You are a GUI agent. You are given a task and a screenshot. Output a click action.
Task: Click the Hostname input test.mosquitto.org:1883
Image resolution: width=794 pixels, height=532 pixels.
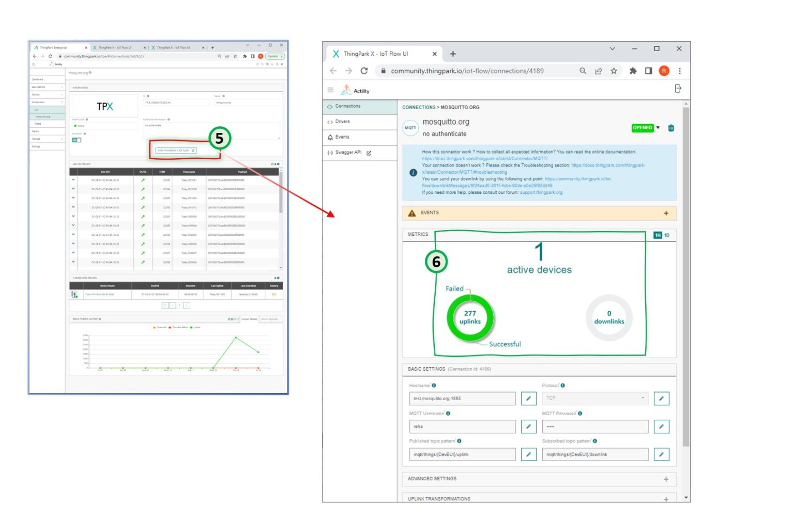click(x=462, y=399)
